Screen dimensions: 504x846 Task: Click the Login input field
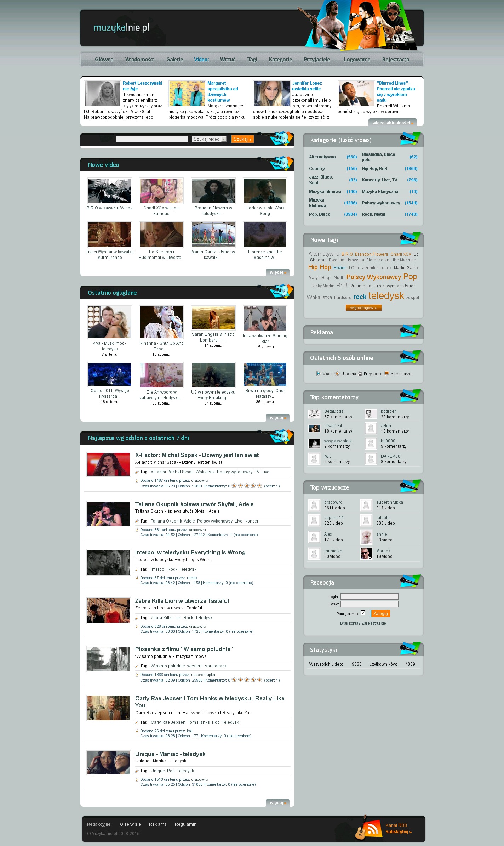[x=369, y=597]
